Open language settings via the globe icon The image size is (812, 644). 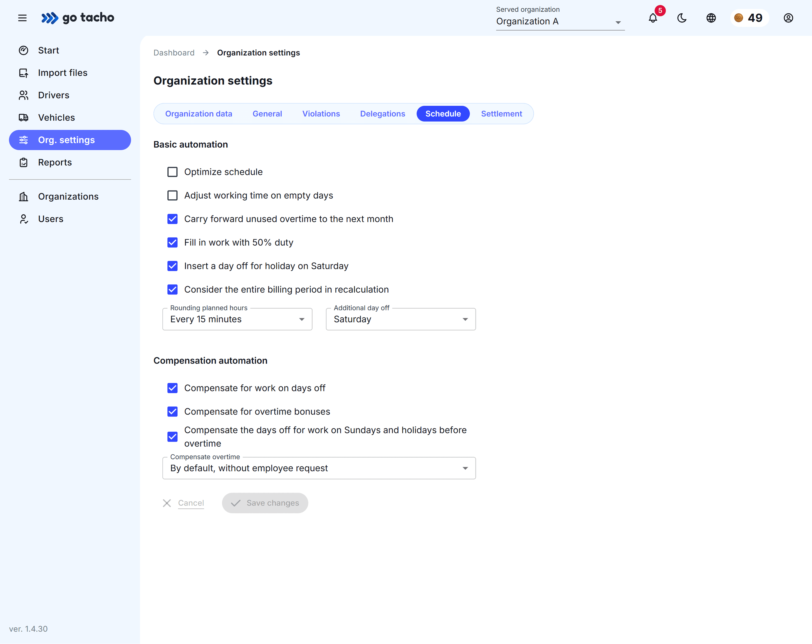pyautogui.click(x=711, y=18)
